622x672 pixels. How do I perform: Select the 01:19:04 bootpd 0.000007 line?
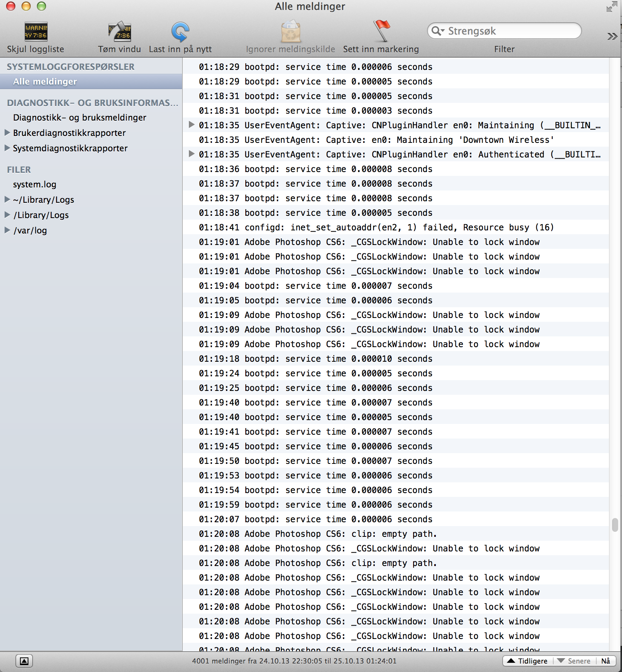[x=396, y=286]
